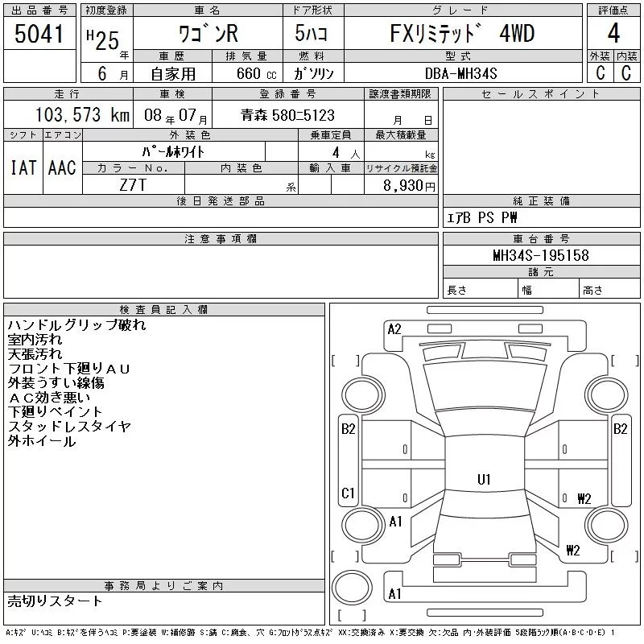
Task: Select the 売切りスタート notice text
Action: point(55,601)
